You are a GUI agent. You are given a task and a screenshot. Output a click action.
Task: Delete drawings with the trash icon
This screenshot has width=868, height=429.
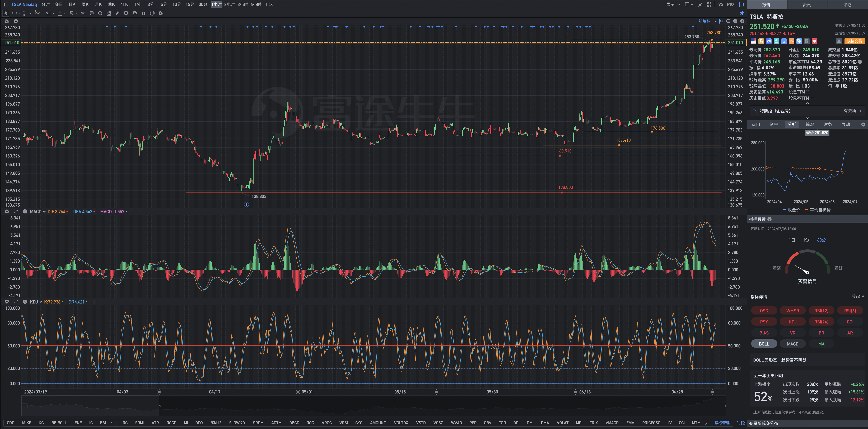pyautogui.click(x=144, y=13)
